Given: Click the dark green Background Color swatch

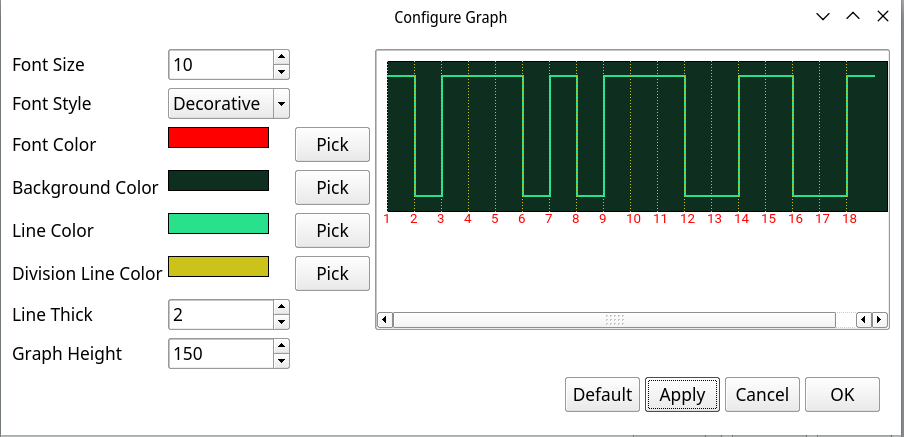Looking at the screenshot, I should point(219,180).
